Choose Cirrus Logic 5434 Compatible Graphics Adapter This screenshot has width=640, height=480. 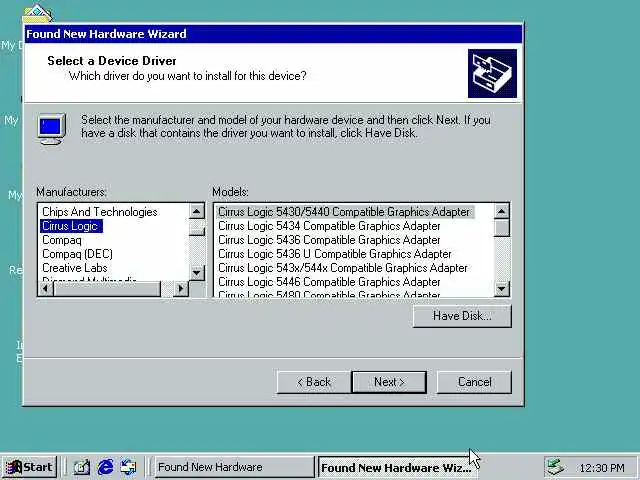pyautogui.click(x=329, y=226)
